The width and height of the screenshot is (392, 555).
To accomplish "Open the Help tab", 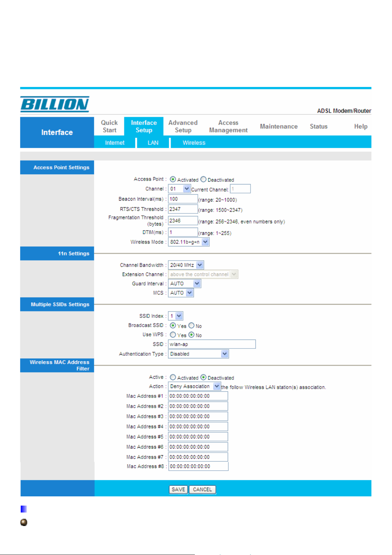I will 361,126.
